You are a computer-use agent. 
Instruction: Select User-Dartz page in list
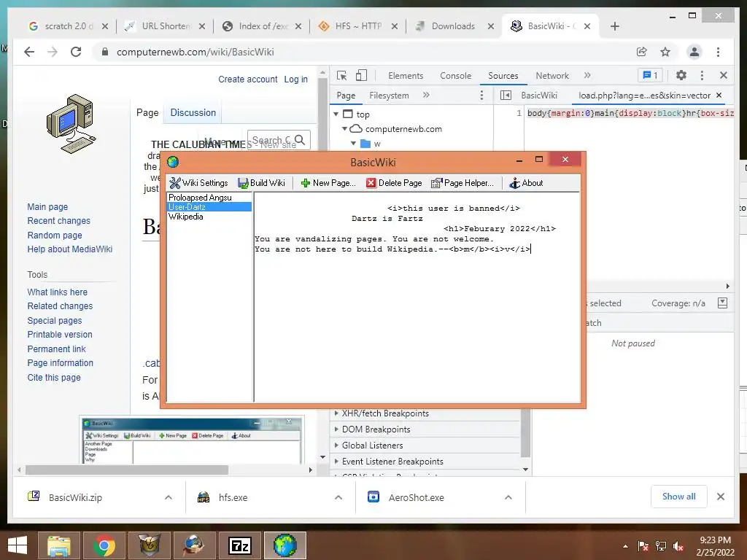tap(209, 206)
